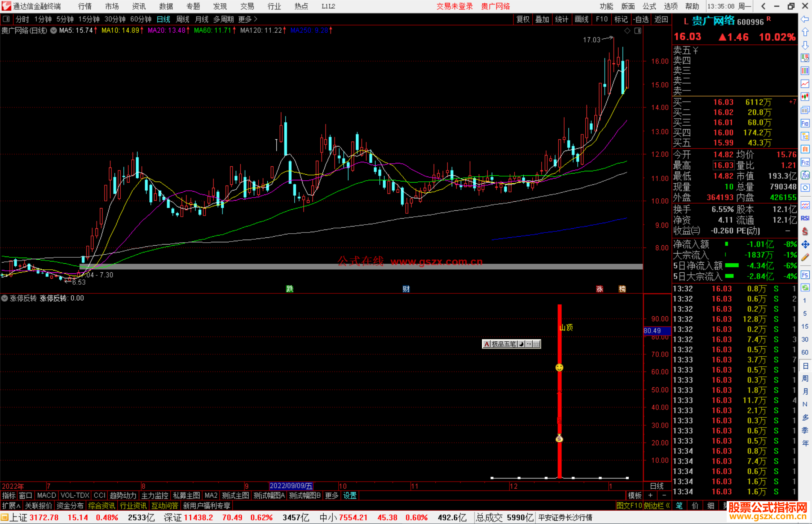This screenshot has width=812, height=524.
Task: Toggle the side panel icon above chart
Action: [638, 31]
